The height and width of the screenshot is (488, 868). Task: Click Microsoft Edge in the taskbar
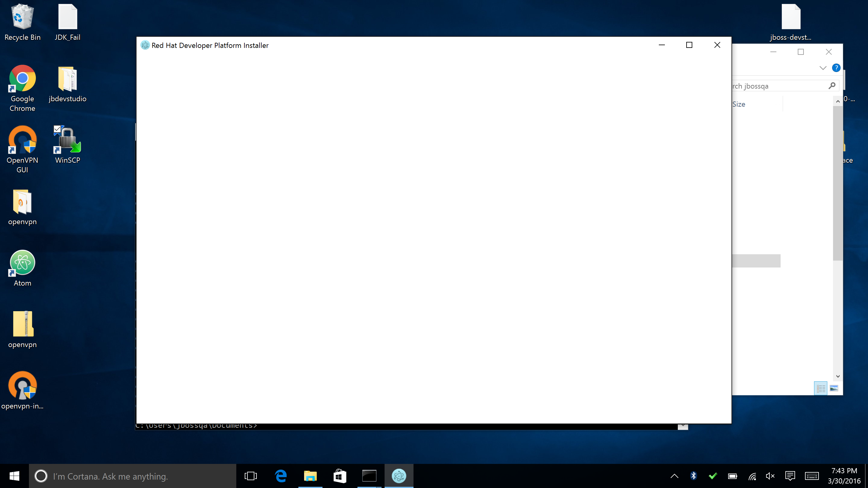pyautogui.click(x=281, y=476)
